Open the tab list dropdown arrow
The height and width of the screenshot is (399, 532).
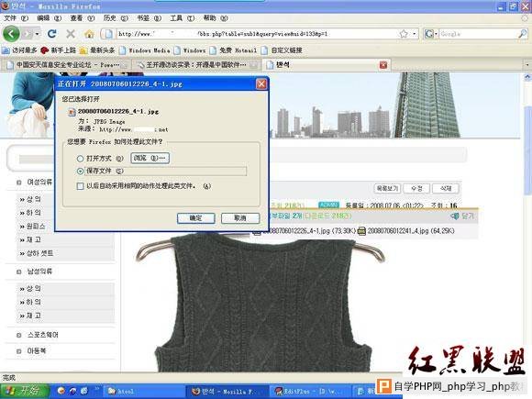pyautogui.click(x=527, y=64)
